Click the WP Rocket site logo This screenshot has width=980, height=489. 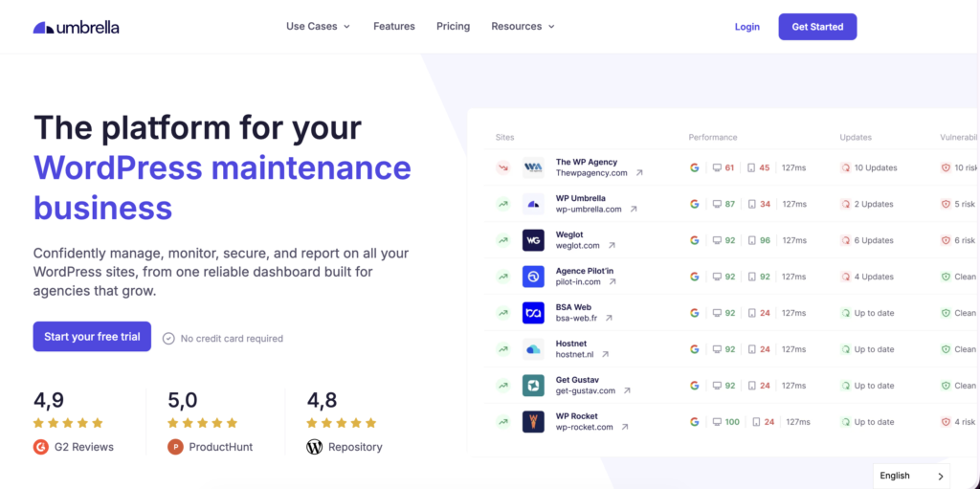pyautogui.click(x=533, y=421)
